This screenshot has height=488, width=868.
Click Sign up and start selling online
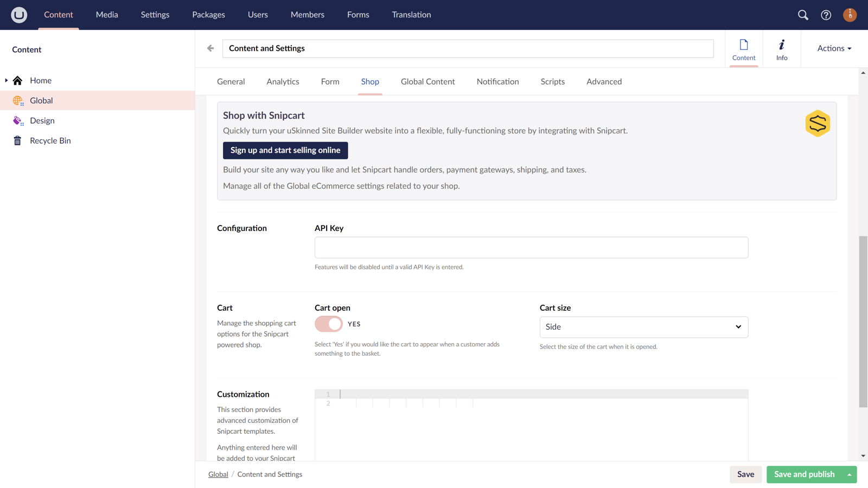[285, 150]
